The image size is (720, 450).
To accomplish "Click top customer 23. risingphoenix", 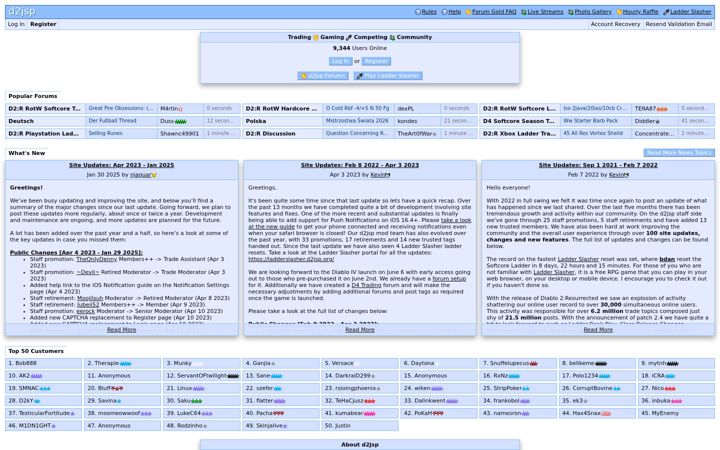I will point(360,388).
